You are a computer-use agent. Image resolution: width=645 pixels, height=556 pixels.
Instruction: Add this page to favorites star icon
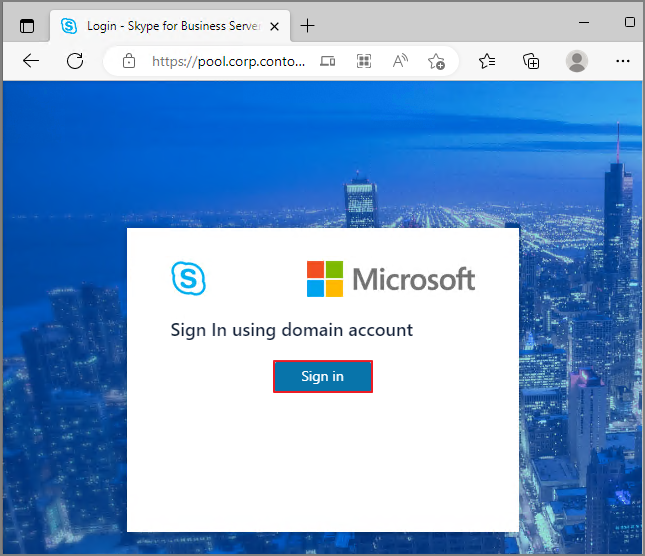point(436,61)
